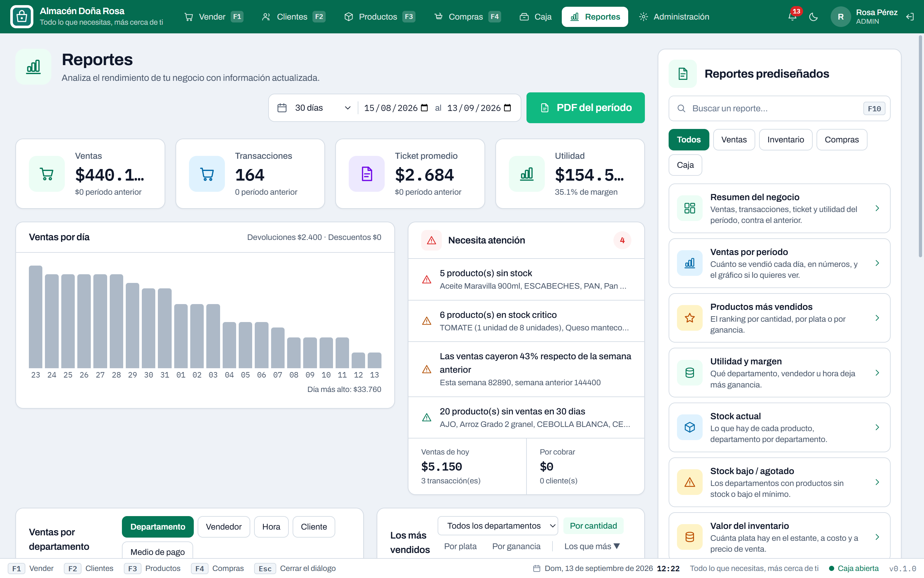924x578 pixels.
Task: Switch to Medio de pago breakdown
Action: point(158,550)
